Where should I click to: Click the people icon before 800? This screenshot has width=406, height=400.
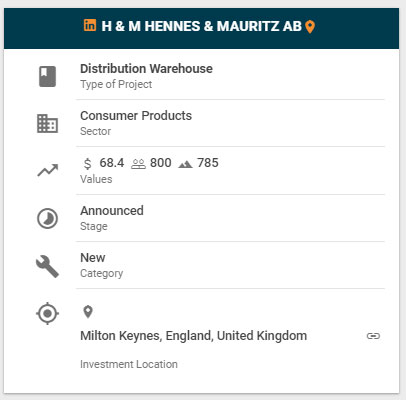pos(138,164)
